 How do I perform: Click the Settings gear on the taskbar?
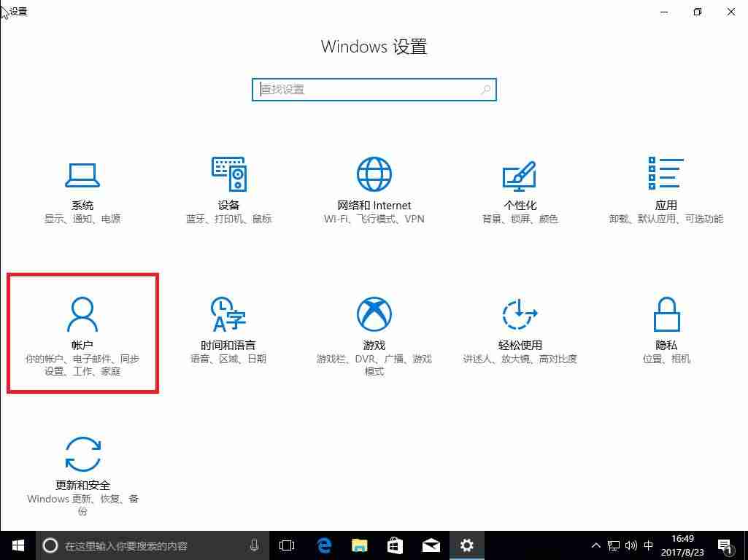pos(466,545)
